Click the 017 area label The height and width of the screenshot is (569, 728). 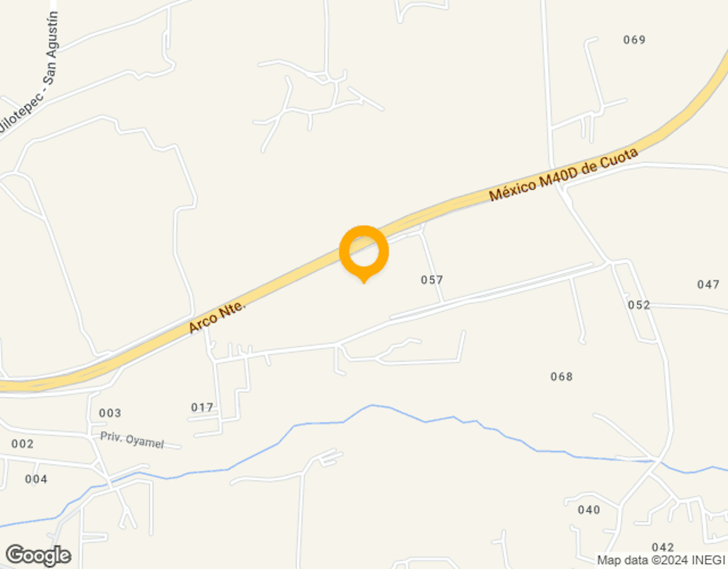pos(202,407)
